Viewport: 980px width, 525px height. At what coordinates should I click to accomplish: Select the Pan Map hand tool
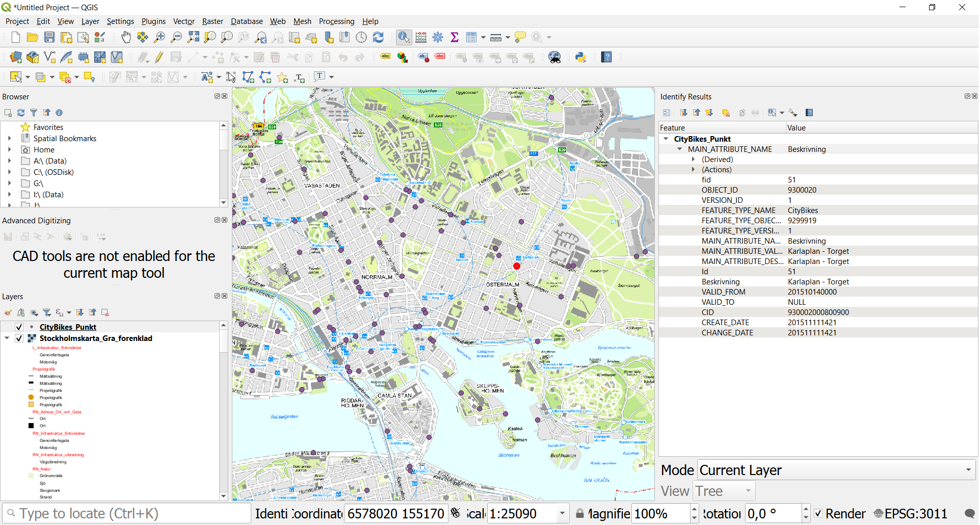126,37
